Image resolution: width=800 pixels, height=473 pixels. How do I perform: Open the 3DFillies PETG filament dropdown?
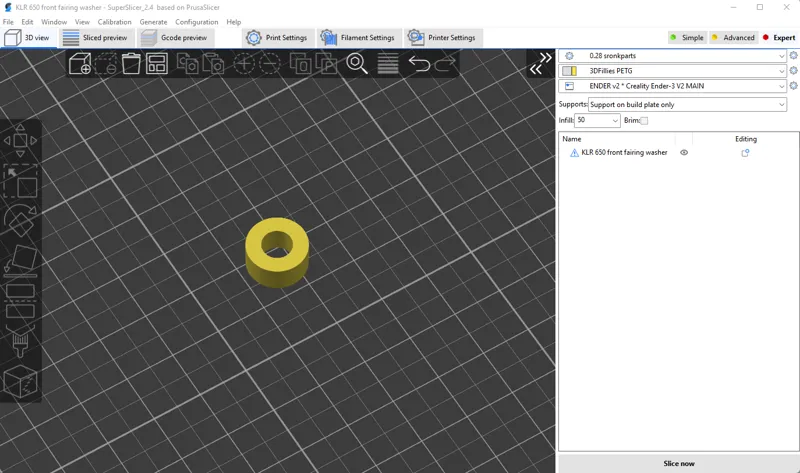673,71
